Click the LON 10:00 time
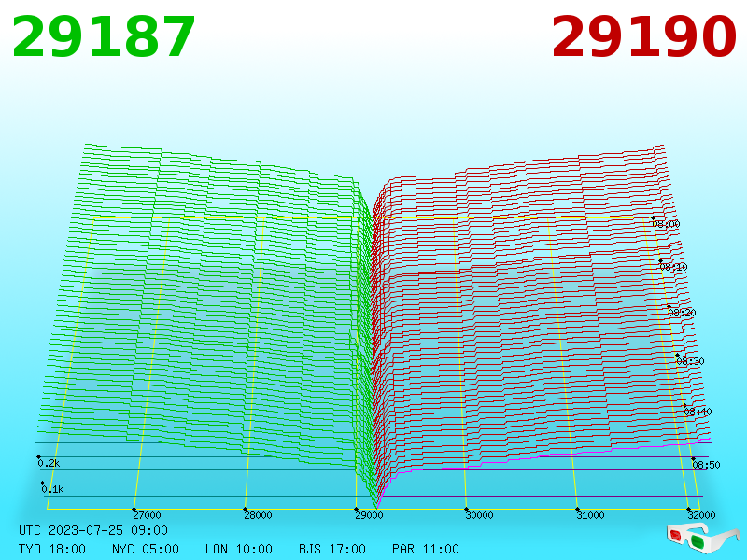 click(239, 549)
